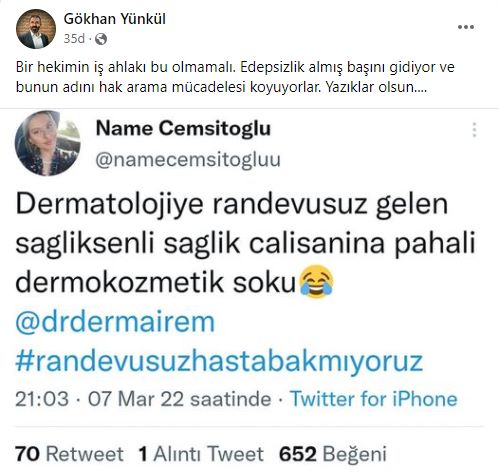Click the globe public visibility icon
The height and width of the screenshot is (472, 499).
[x=101, y=39]
